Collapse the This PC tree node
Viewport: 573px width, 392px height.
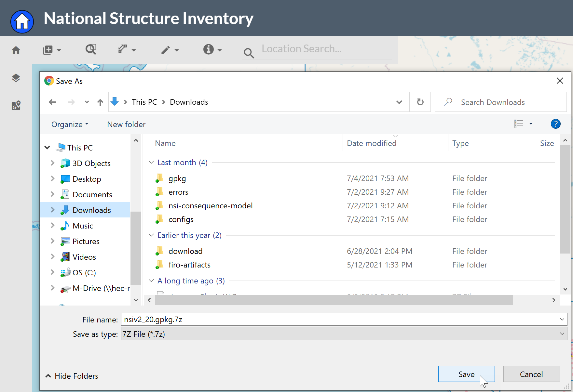[x=48, y=148]
